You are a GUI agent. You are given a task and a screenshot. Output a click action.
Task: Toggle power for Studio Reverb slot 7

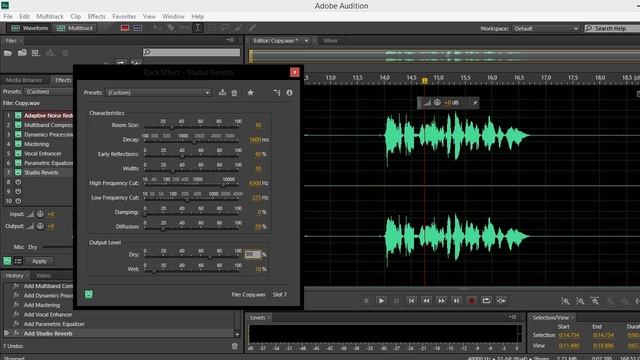[18, 172]
